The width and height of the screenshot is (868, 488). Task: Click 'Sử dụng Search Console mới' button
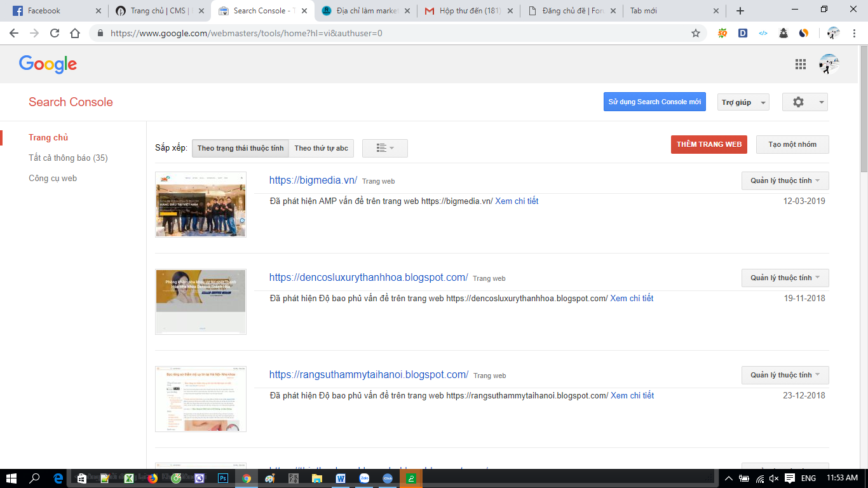pyautogui.click(x=654, y=102)
